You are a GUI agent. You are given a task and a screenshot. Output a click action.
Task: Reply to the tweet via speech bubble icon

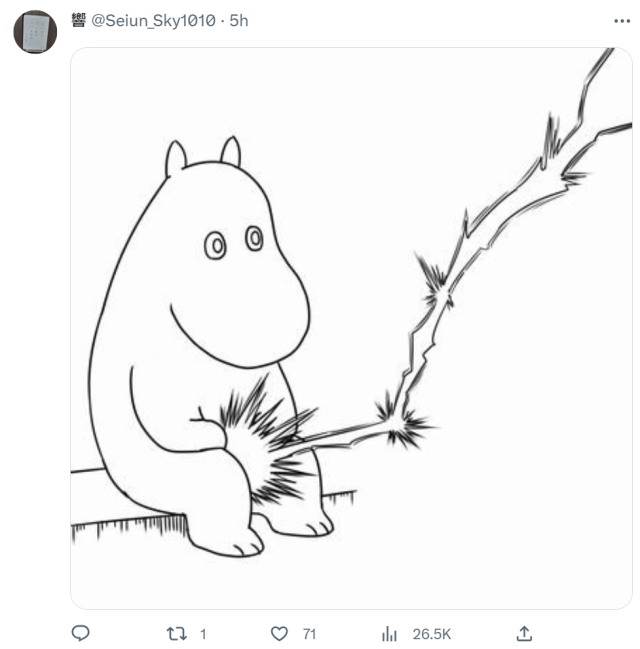point(82,633)
